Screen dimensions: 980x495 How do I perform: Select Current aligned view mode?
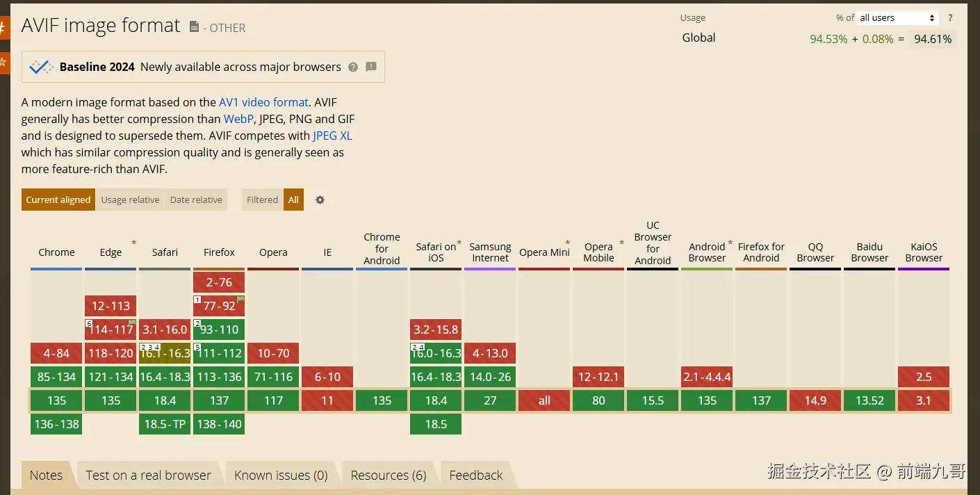click(x=58, y=200)
